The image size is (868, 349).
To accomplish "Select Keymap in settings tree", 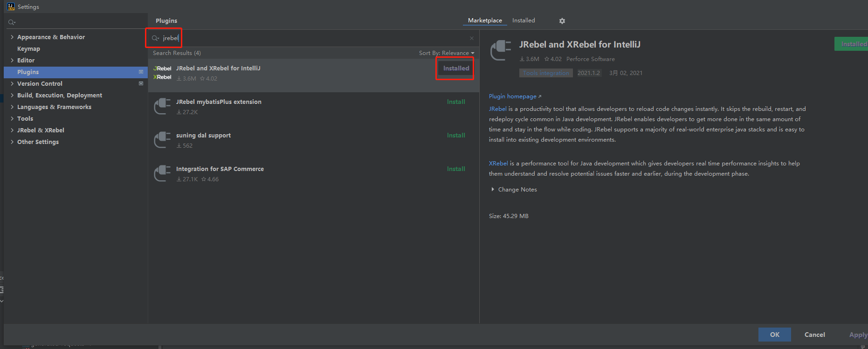I will pyautogui.click(x=28, y=48).
